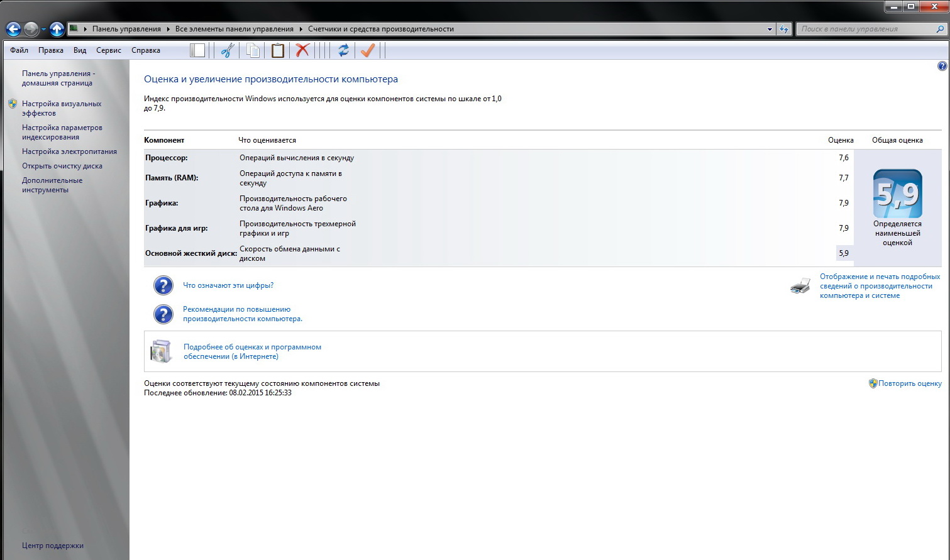This screenshot has width=950, height=560.
Task: Toggle the navigation pane layout icon
Action: tap(197, 50)
